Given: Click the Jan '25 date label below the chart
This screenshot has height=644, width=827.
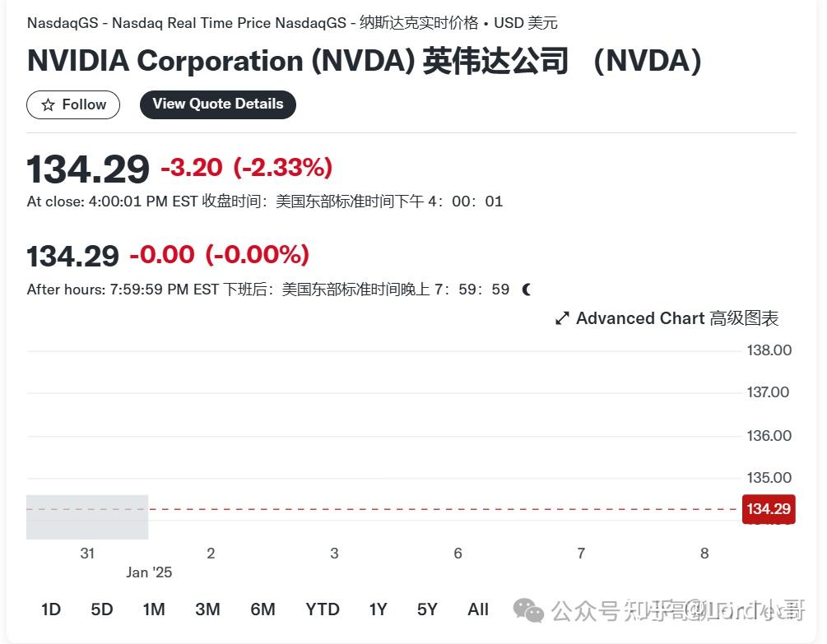Looking at the screenshot, I should click(x=149, y=572).
